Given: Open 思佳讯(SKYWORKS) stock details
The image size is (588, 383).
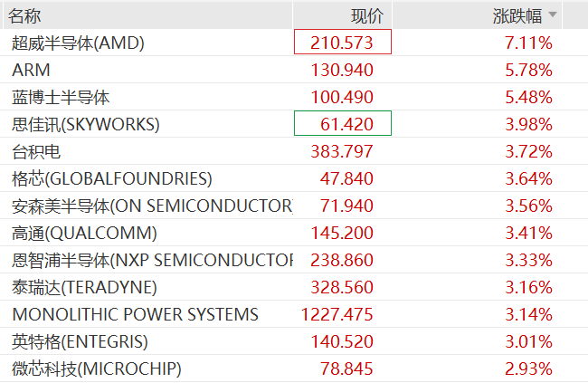Looking at the screenshot, I should (86, 124).
